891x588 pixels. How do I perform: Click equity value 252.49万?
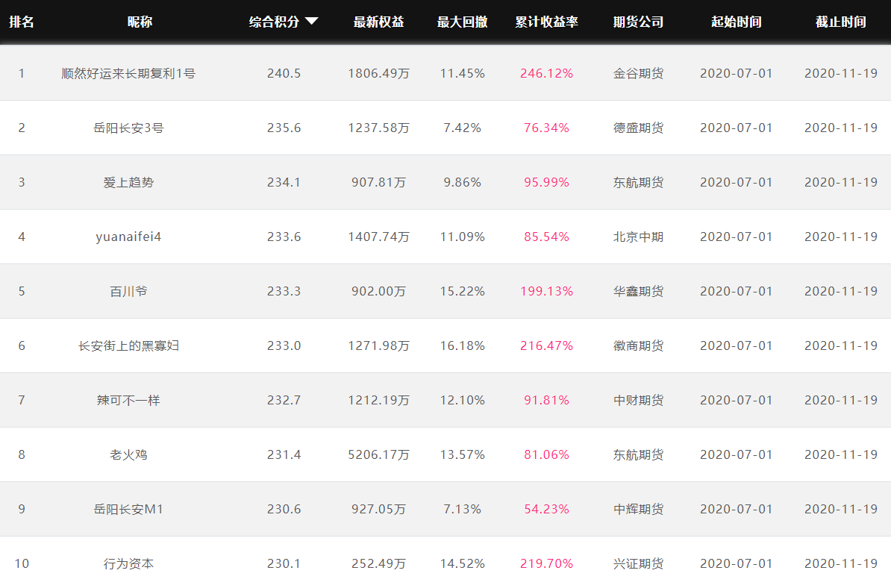tap(378, 563)
